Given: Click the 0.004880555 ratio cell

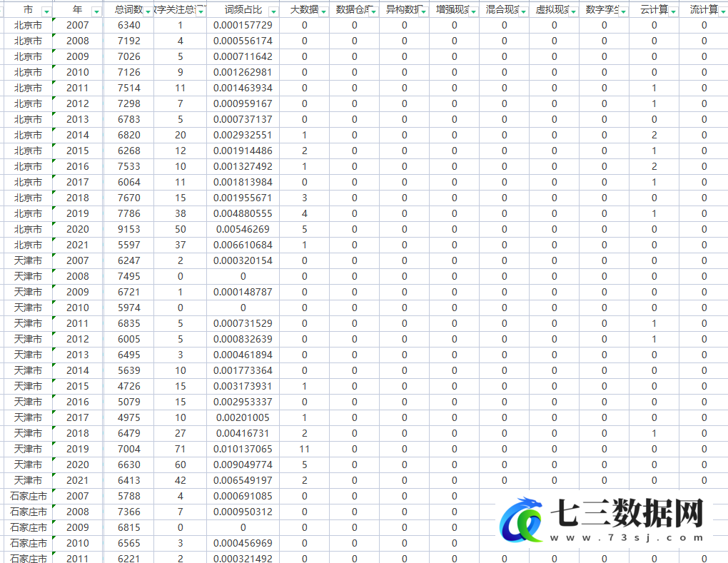Looking at the screenshot, I should pos(243,213).
